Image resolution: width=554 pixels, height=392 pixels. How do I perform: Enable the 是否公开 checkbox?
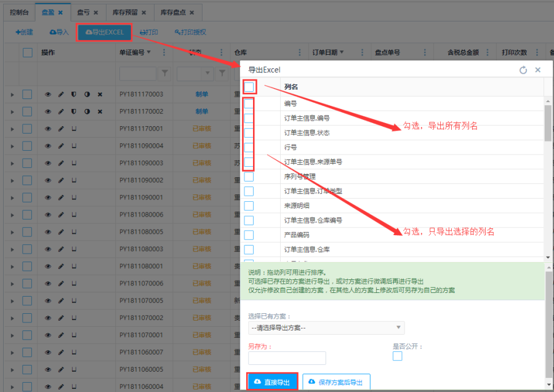coord(398,356)
